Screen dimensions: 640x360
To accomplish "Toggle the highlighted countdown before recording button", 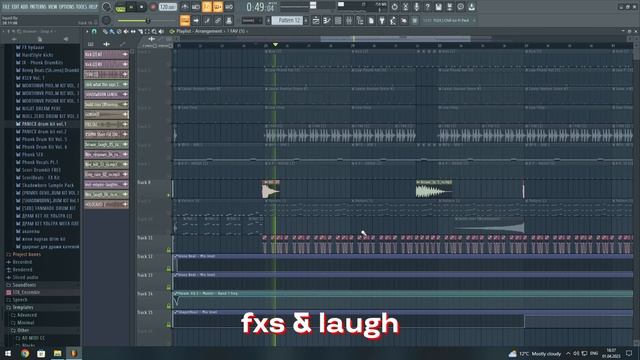I will click(x=207, y=7).
